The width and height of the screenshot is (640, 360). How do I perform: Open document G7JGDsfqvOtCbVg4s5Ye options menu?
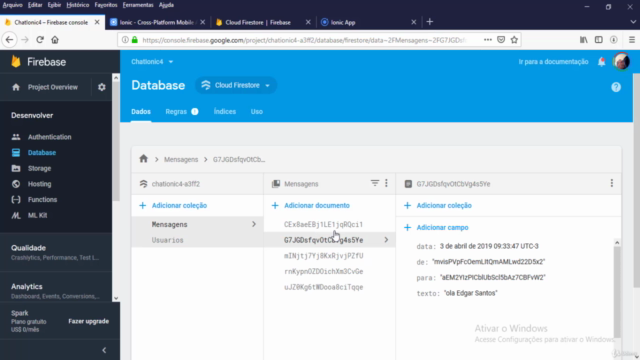tap(611, 183)
